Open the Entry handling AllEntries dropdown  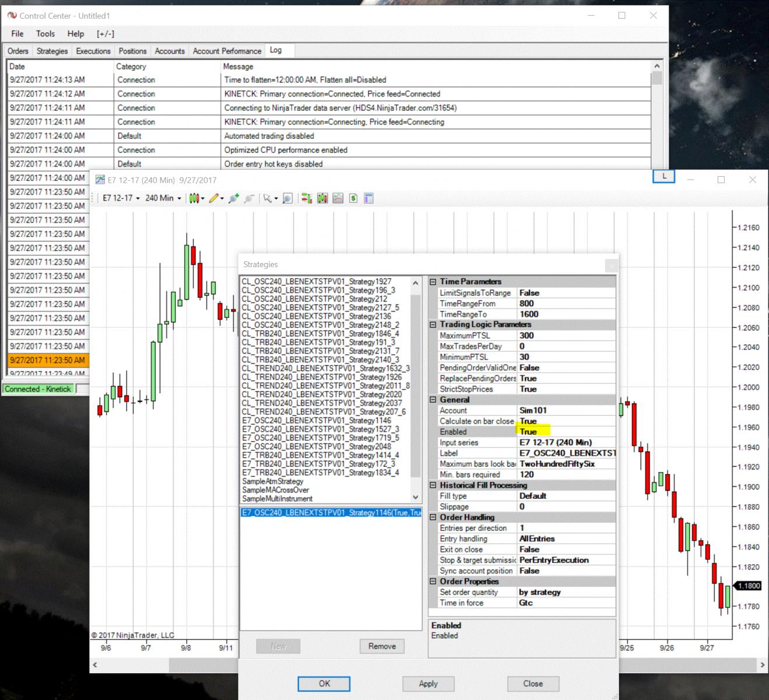pos(566,539)
